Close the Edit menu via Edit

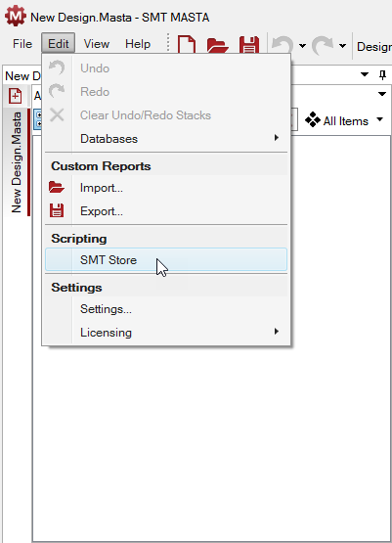(58, 44)
